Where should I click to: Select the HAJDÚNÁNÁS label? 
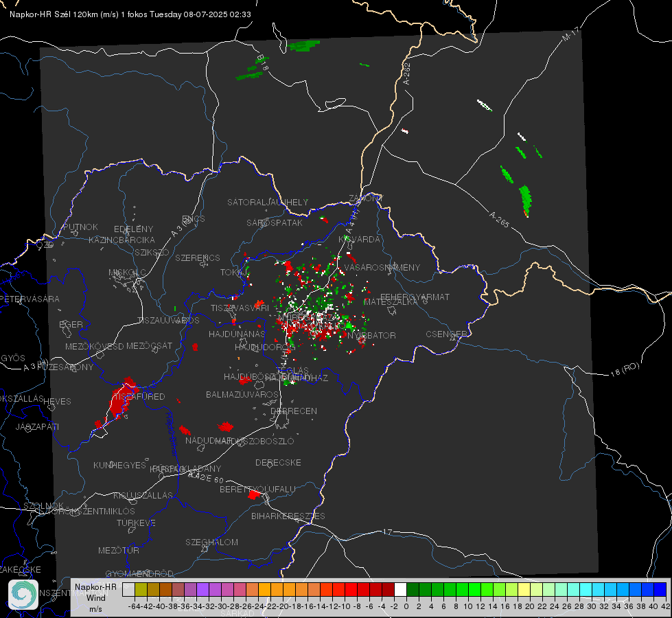pos(237,334)
